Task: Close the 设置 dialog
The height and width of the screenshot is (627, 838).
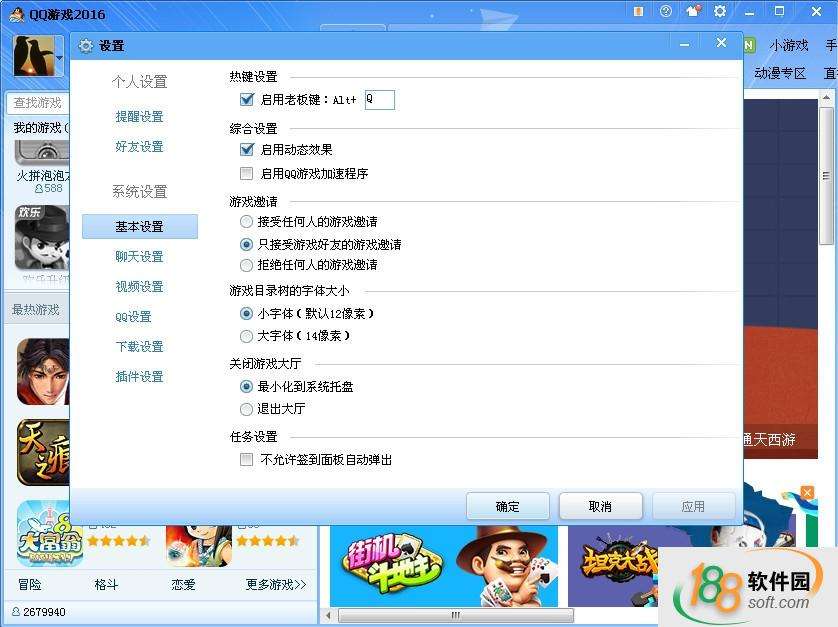Action: [x=721, y=43]
